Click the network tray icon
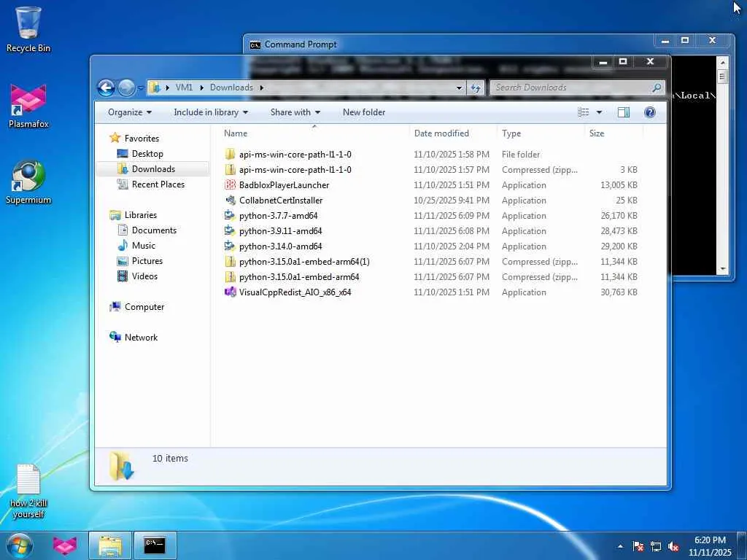Image resolution: width=747 pixels, height=560 pixels. tap(656, 546)
